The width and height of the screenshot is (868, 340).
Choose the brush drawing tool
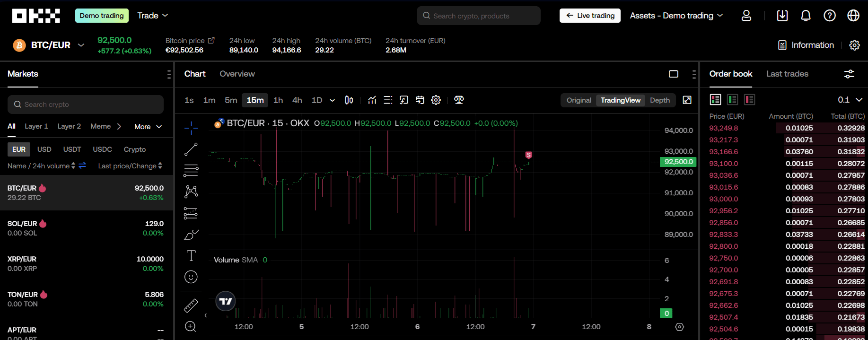coord(191,235)
